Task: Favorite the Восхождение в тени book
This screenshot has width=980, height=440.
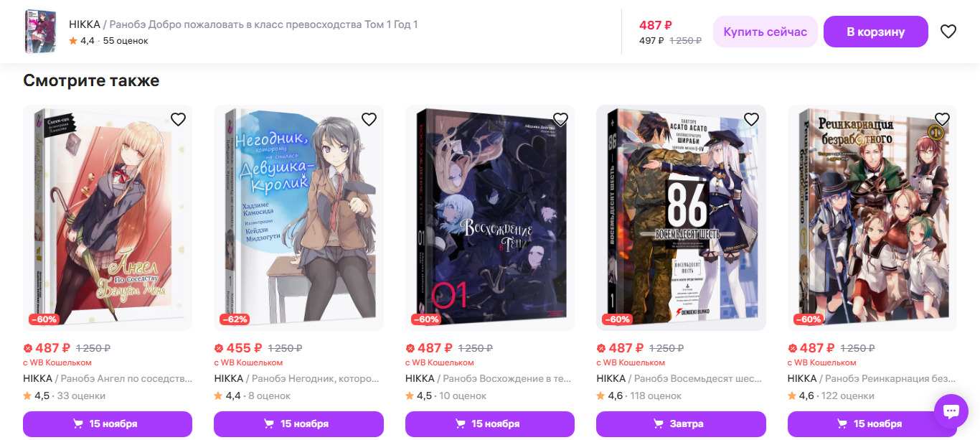Action: pos(560,119)
